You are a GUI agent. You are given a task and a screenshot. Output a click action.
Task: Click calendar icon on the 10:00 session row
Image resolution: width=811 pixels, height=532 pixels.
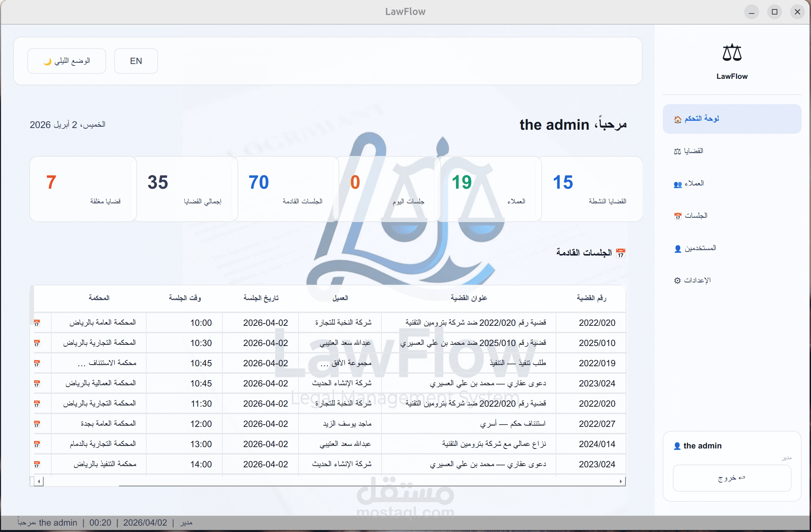click(37, 323)
